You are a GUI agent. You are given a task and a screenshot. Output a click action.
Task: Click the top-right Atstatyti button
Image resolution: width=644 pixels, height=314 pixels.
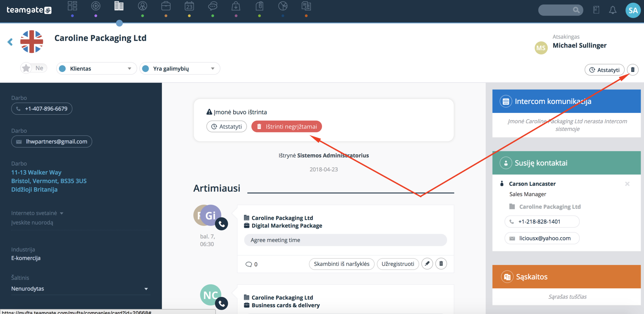pos(605,70)
